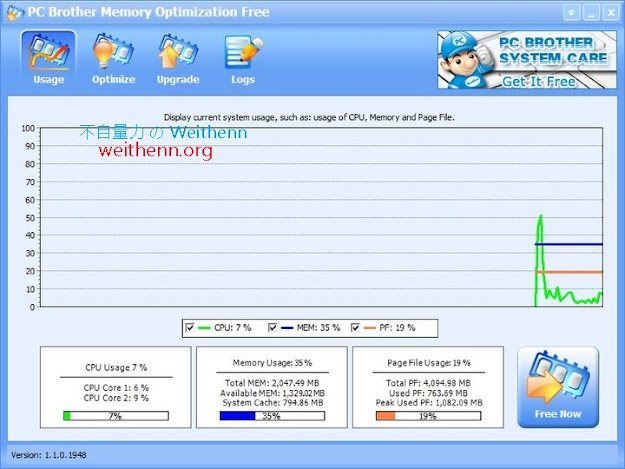
Task: Select 'Used PF: 763.69 MB' text
Action: click(x=428, y=393)
